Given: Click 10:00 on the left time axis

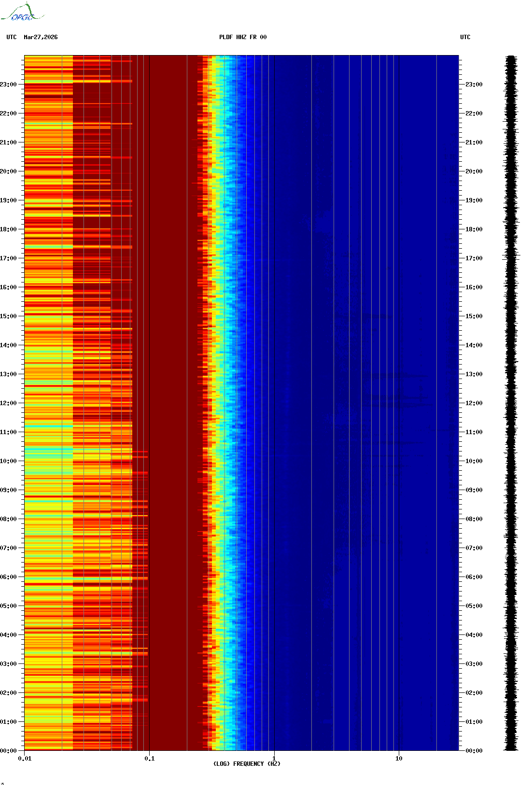Looking at the screenshot, I should point(8,461).
